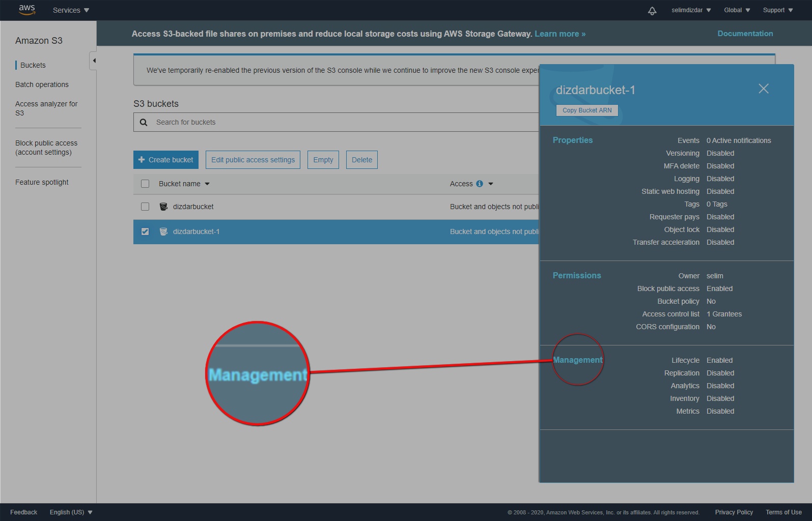Click the Feedback link in footer
The height and width of the screenshot is (521, 812).
point(24,512)
